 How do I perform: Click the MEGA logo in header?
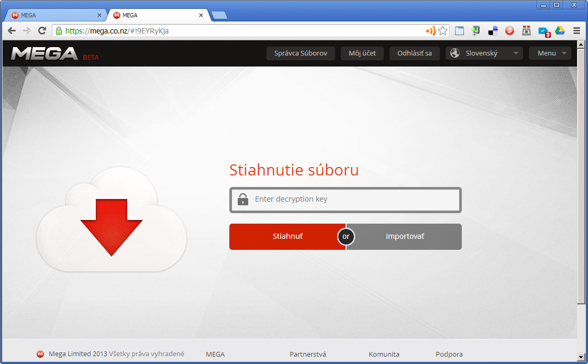45,53
